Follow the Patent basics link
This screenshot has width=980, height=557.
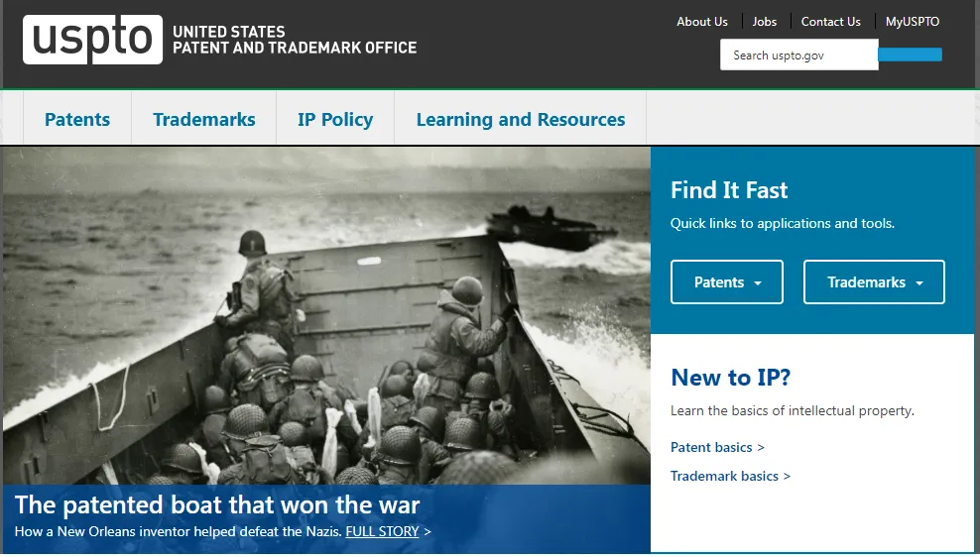pyautogui.click(x=717, y=447)
